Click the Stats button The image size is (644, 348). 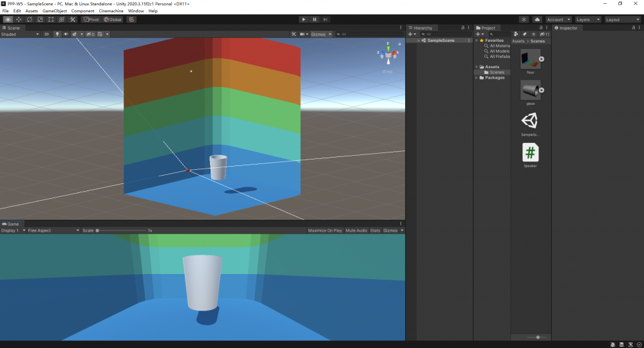tap(375, 230)
